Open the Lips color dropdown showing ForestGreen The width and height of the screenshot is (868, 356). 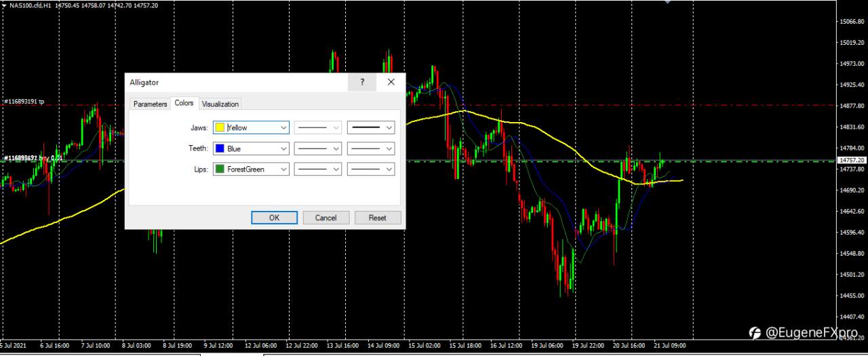tap(251, 169)
